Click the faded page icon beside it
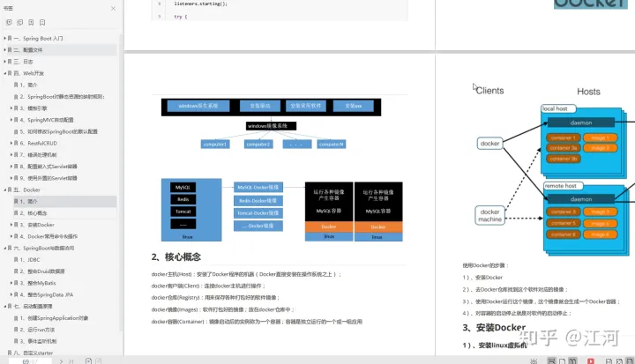Image resolution: width=635 pixels, height=364 pixels. click(98, 360)
